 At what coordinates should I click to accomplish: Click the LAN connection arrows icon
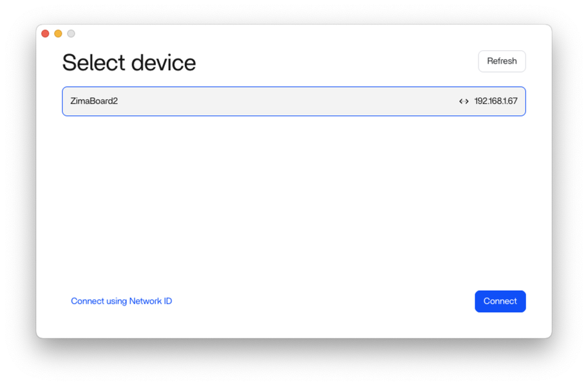click(464, 102)
